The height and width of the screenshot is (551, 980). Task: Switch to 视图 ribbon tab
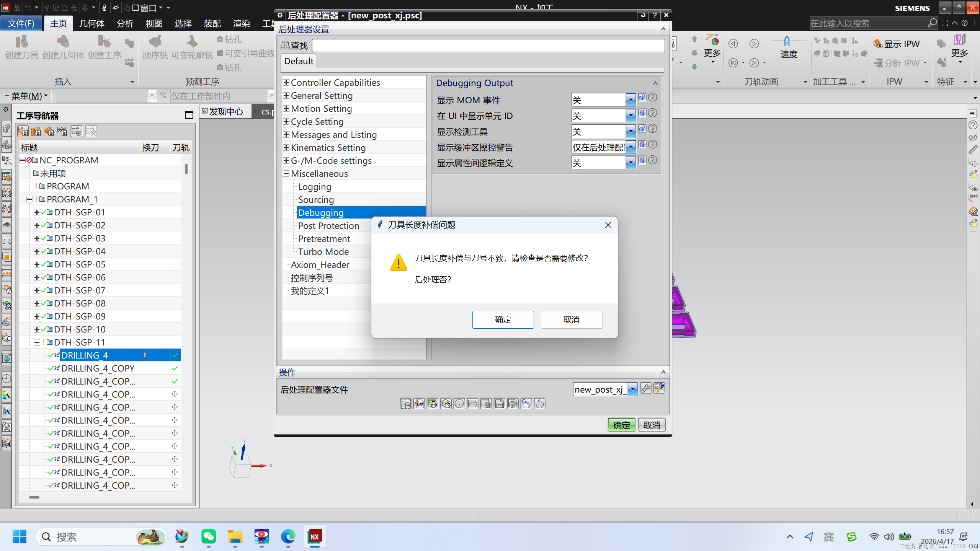(154, 23)
